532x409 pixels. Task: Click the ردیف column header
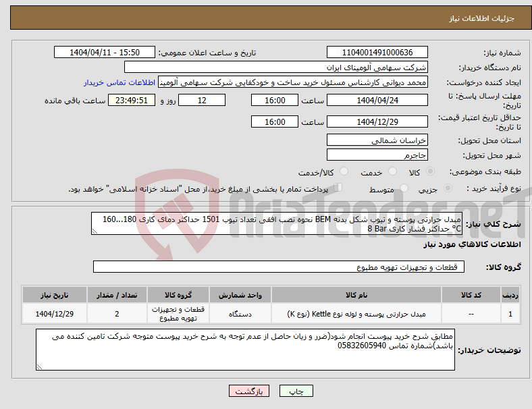click(510, 295)
